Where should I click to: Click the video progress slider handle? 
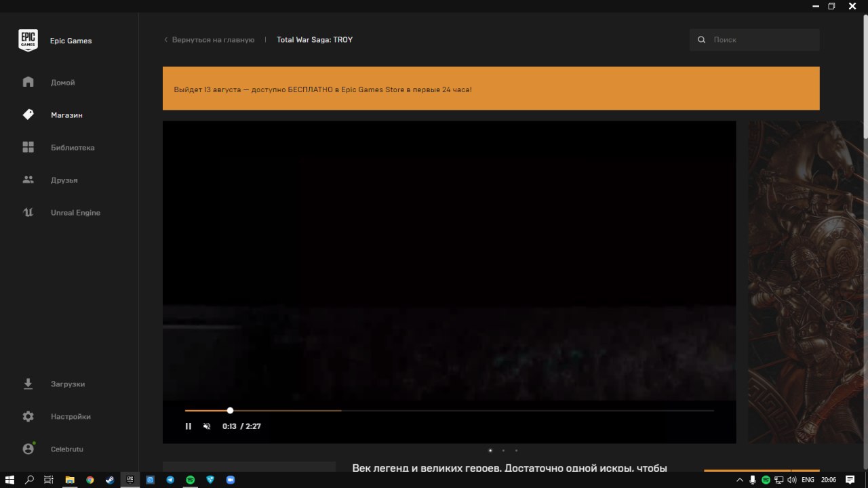tap(230, 410)
